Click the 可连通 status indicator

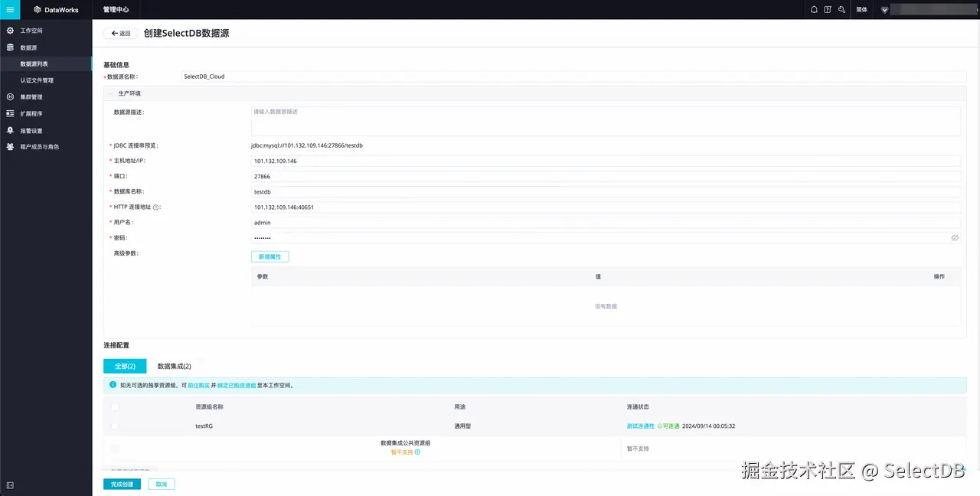click(x=668, y=426)
